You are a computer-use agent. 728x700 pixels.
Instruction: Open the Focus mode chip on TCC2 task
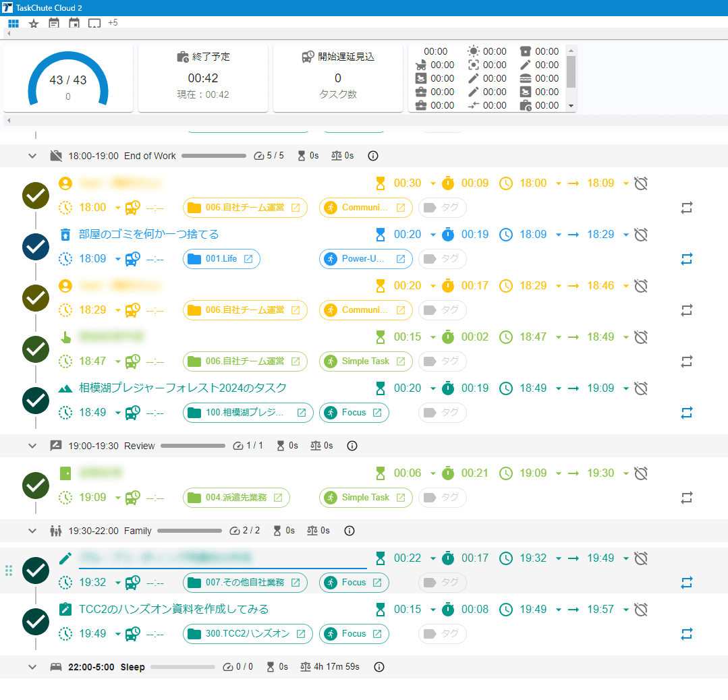(x=354, y=634)
